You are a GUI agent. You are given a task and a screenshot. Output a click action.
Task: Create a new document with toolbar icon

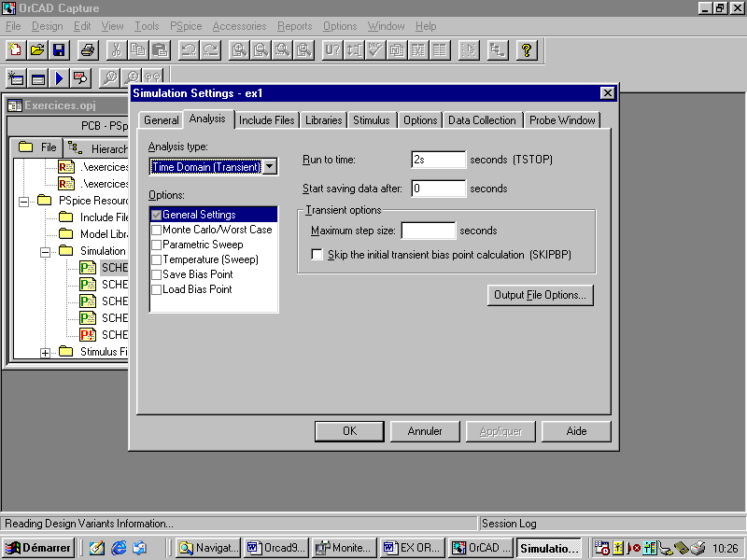15,50
